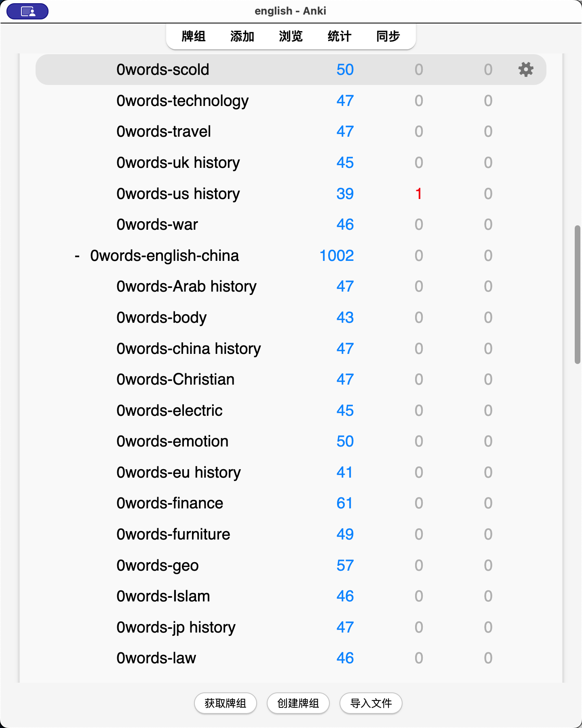Screen dimensions: 582x728
Task: Select the 0words-Christian deck
Action: (x=175, y=379)
